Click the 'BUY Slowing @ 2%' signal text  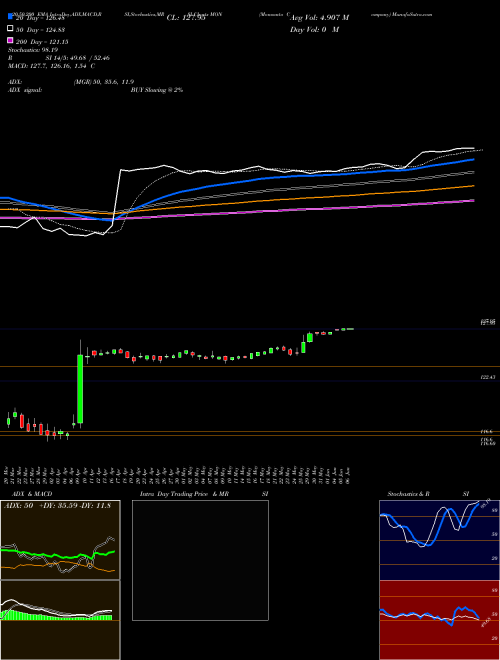pyautogui.click(x=157, y=90)
